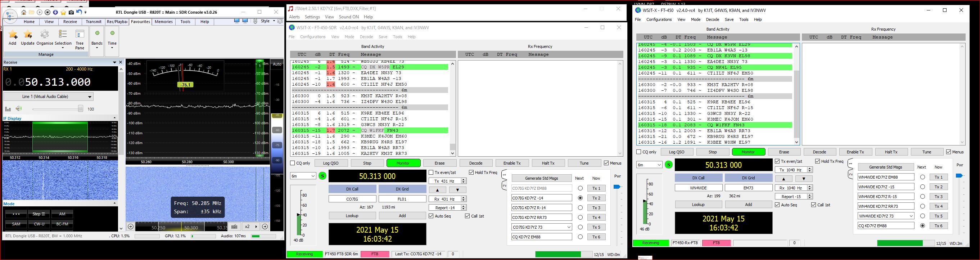Click Log QSO button in FT-450-SDR window
The height and width of the screenshot is (260, 980).
coord(331,163)
